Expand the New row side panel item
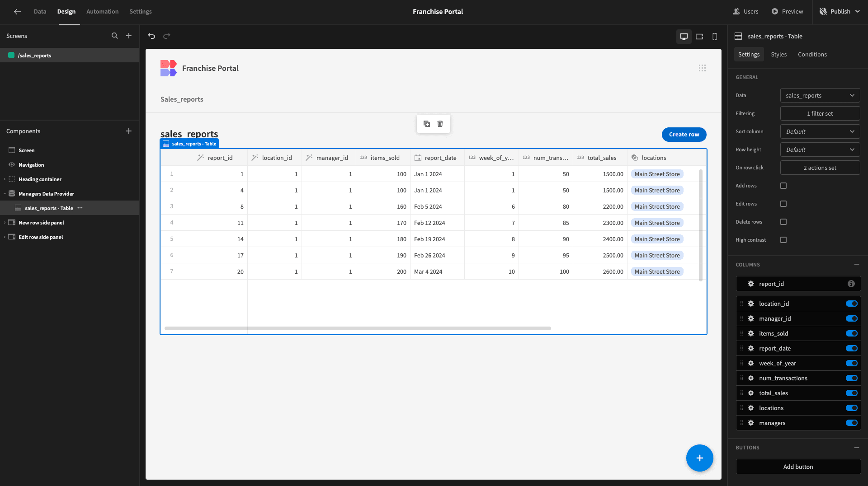This screenshot has width=868, height=486. (x=5, y=223)
